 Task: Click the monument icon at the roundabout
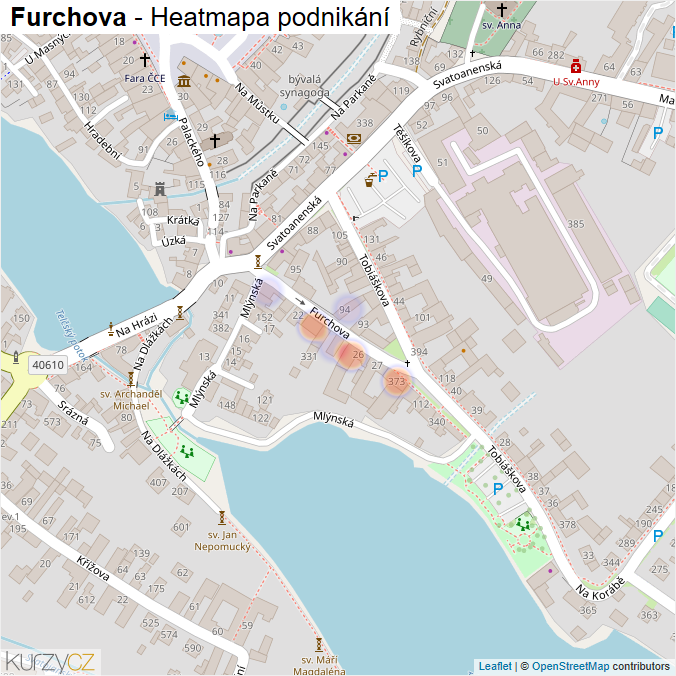(x=16, y=357)
